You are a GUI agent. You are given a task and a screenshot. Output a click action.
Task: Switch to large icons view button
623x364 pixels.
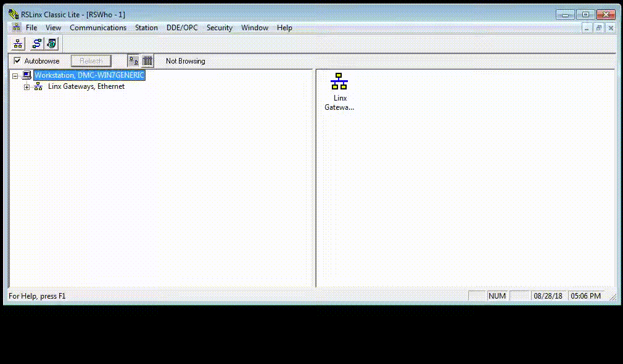pyautogui.click(x=134, y=61)
